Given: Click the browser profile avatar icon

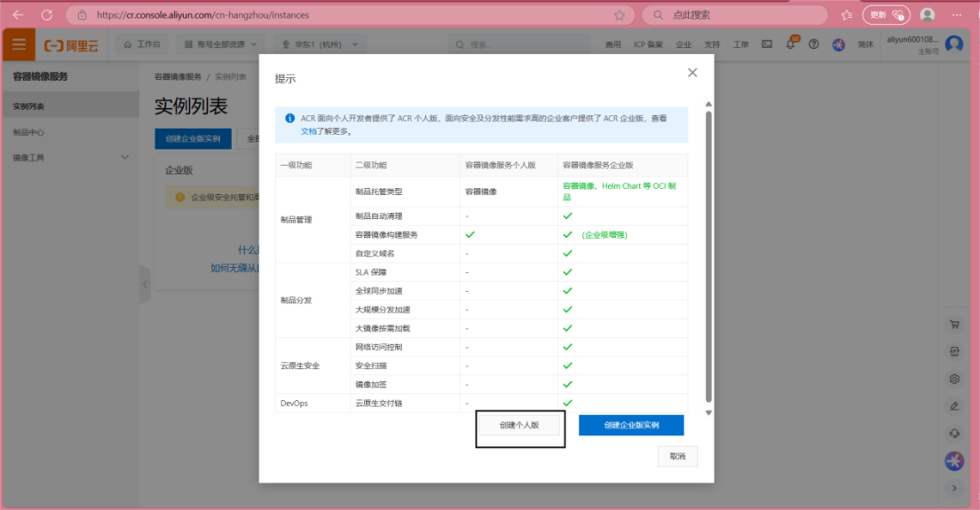Looking at the screenshot, I should point(928,15).
